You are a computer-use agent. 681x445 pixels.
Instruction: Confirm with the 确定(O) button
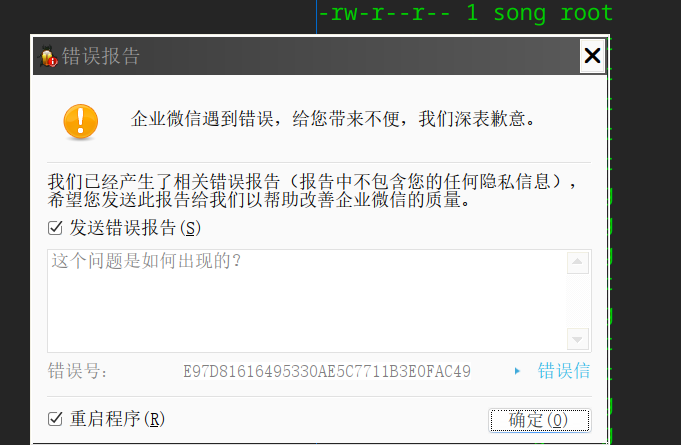(540, 420)
